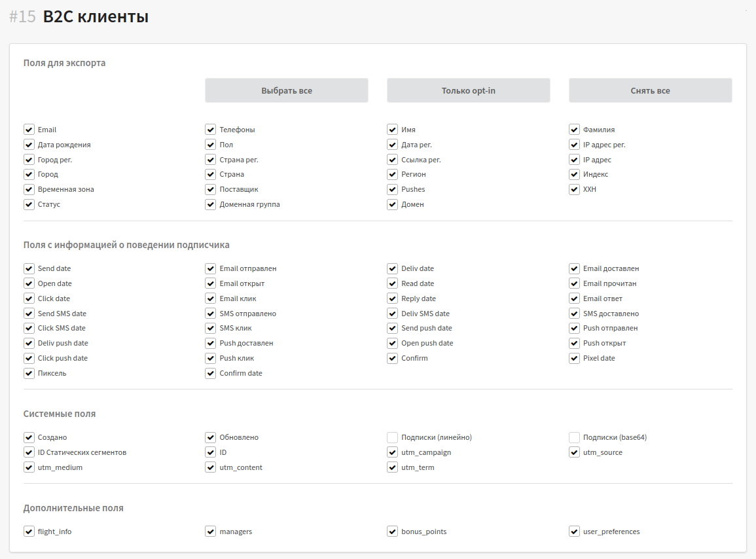Screen dimensions: 756x559
Task: Uncheck the 'utm_medium' checkbox
Action: [29, 467]
